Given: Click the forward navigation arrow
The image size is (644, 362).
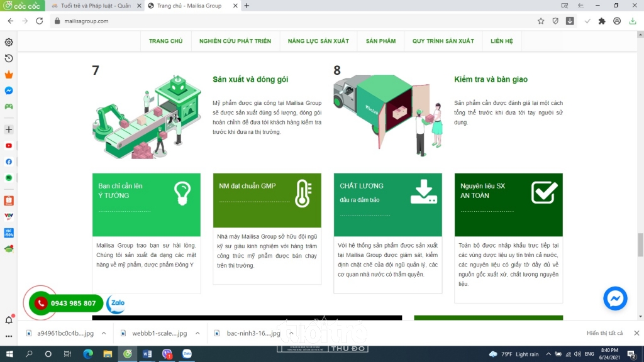Looking at the screenshot, I should tap(25, 21).
